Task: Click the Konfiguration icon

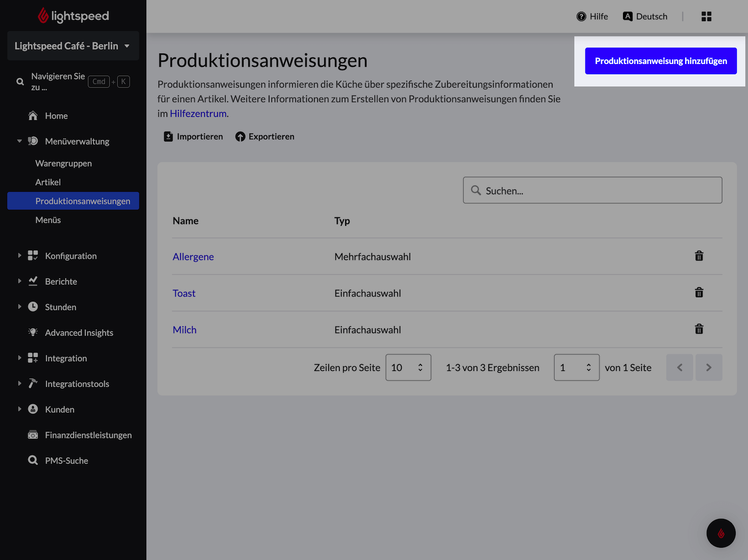Action: click(x=33, y=255)
